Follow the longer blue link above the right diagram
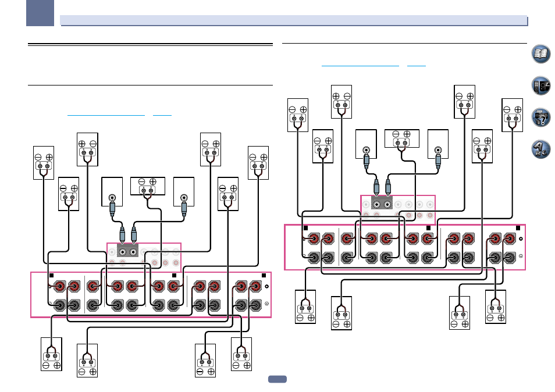This screenshot has width=555, height=392. [x=360, y=66]
